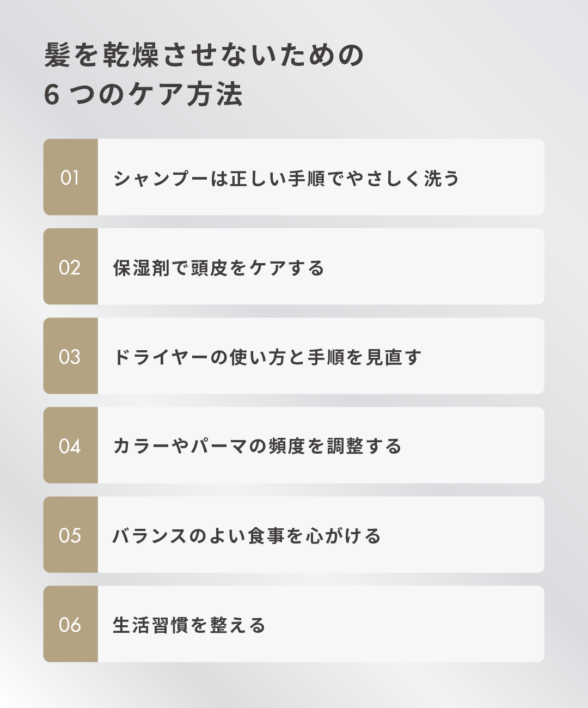Screen dimensions: 588x708
Task: Click the word 保湿剤 in item 02
Action: pyautogui.click(x=142, y=267)
